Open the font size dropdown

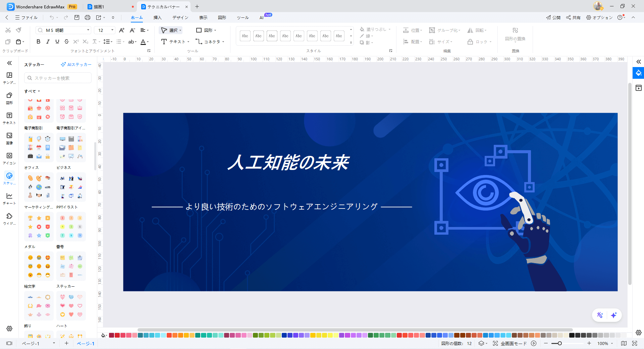[112, 30]
